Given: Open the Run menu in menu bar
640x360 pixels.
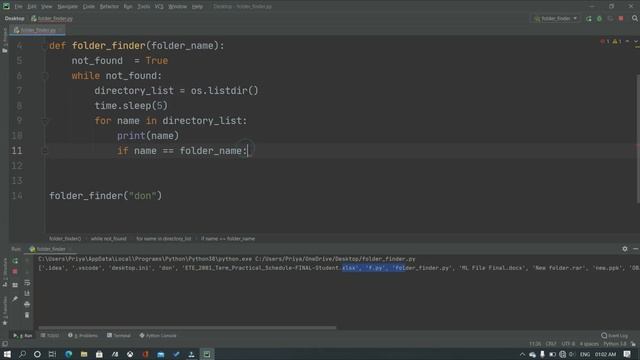Looking at the screenshot, I should pyautogui.click(x=128, y=7).
